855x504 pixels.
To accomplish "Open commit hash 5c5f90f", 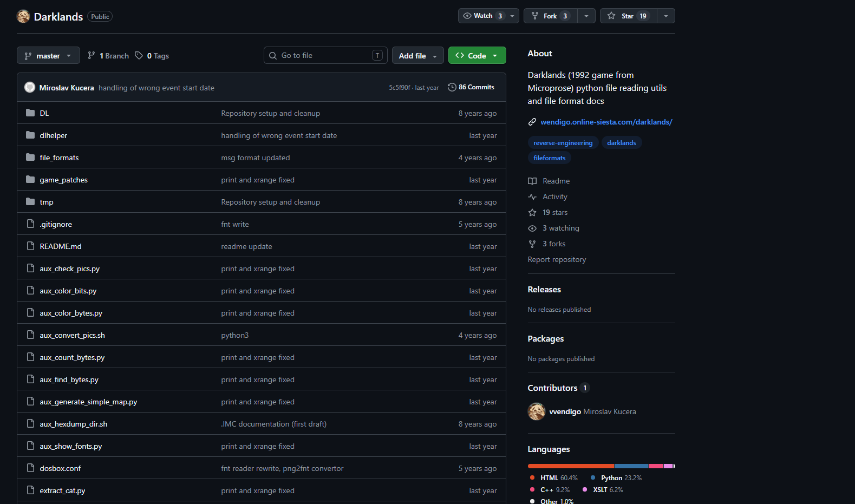I will [400, 88].
